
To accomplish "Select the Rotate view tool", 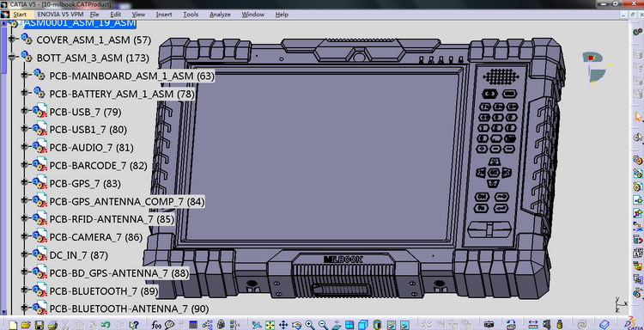I will point(296,325).
